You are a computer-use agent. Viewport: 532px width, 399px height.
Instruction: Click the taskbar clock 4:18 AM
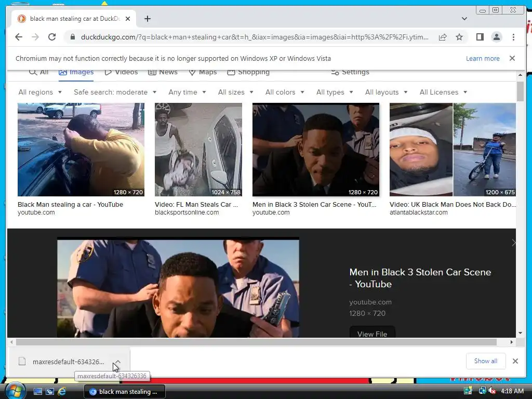point(512,391)
